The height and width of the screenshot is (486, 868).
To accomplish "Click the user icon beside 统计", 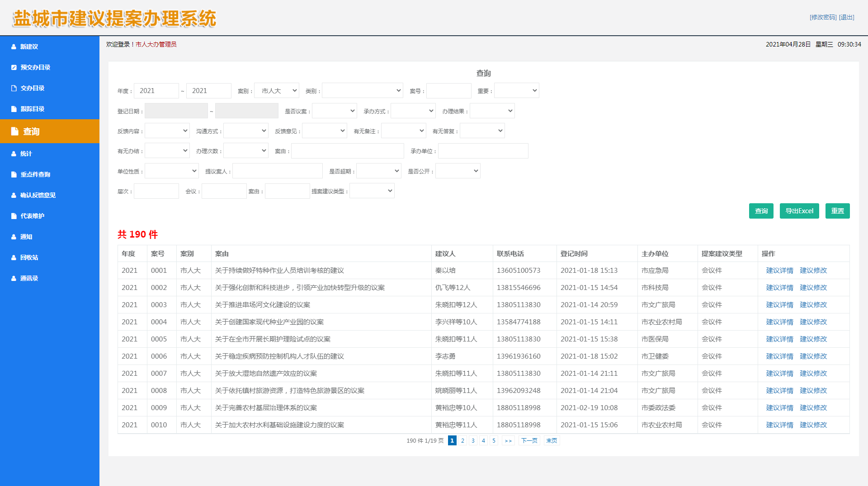I will pos(14,154).
